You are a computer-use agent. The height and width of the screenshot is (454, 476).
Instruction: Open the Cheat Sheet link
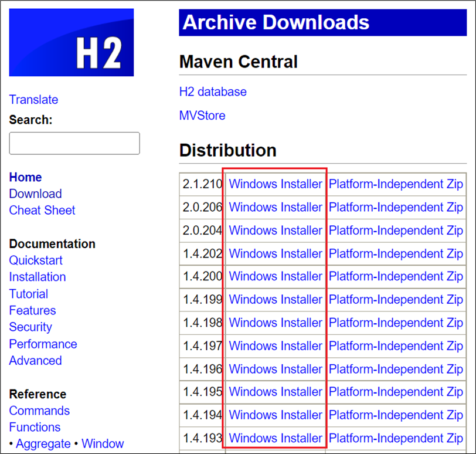(42, 210)
